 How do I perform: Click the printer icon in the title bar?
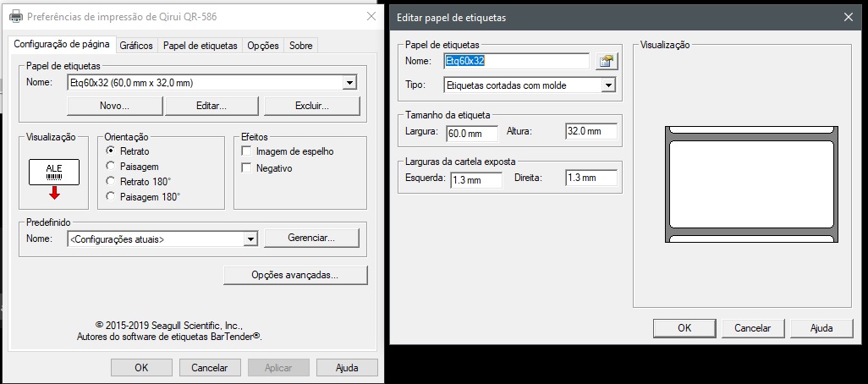(15, 17)
